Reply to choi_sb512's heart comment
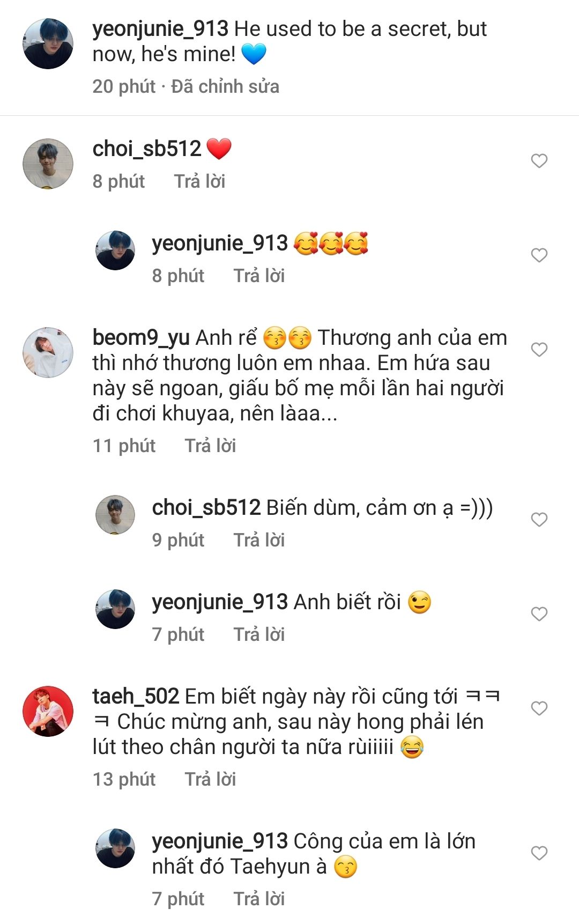The height and width of the screenshot is (924, 579). (199, 181)
